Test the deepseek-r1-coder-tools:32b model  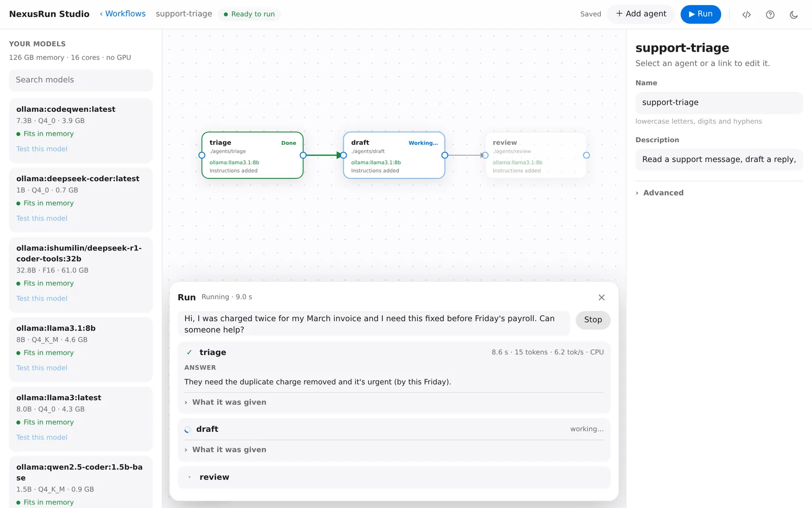[x=42, y=299]
